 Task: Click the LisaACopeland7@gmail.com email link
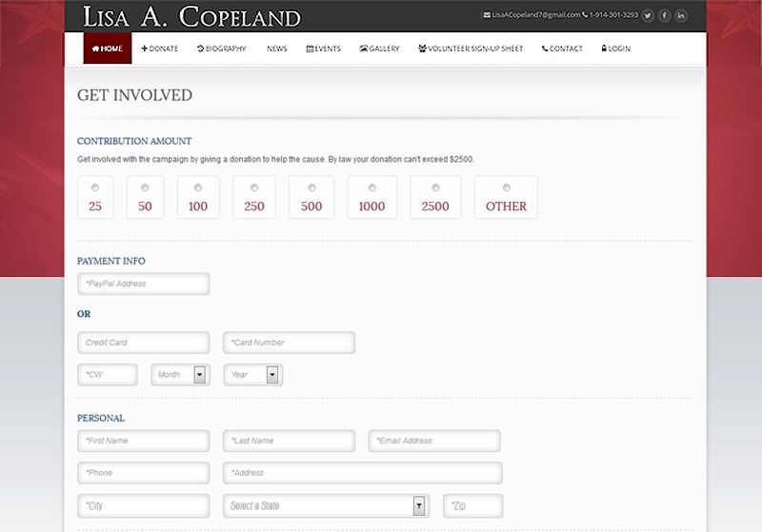click(x=535, y=15)
